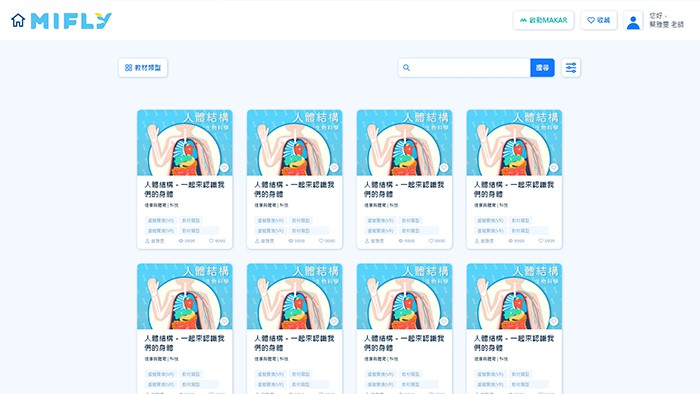Screen dimensions: 700x394
Task: Favorite the first card in bottom row
Action: pos(224,321)
